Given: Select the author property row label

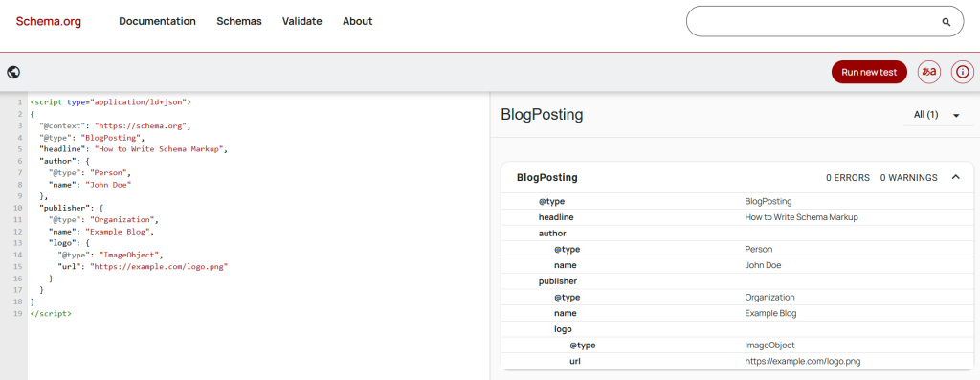Looking at the screenshot, I should point(552,234).
